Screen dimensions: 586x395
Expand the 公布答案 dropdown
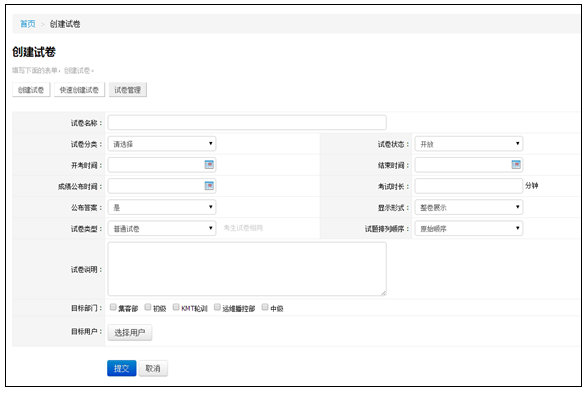[x=162, y=207]
